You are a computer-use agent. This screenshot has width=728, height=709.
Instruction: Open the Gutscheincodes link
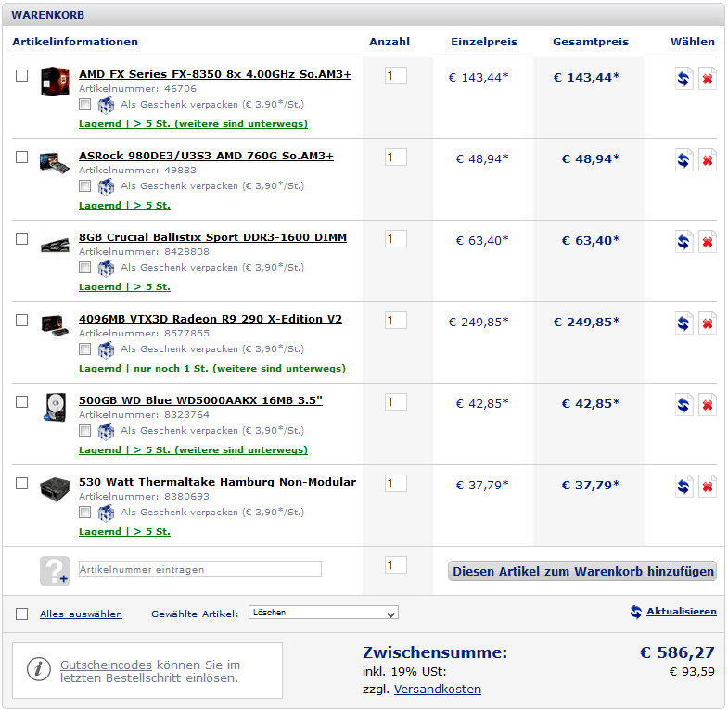[x=106, y=665]
